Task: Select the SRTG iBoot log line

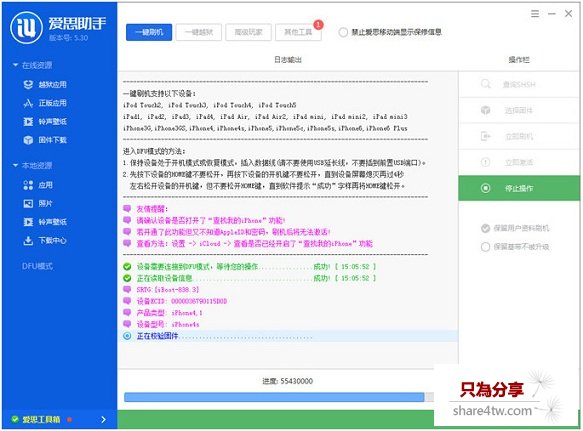Action: [x=168, y=290]
